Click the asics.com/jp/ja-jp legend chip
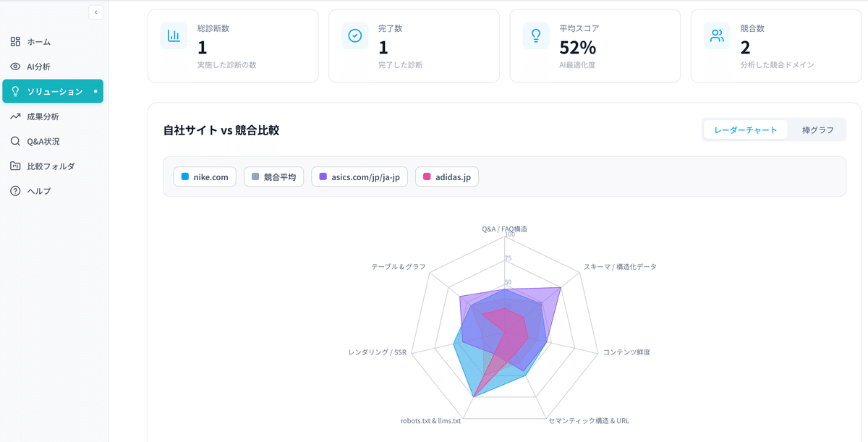 (x=359, y=176)
